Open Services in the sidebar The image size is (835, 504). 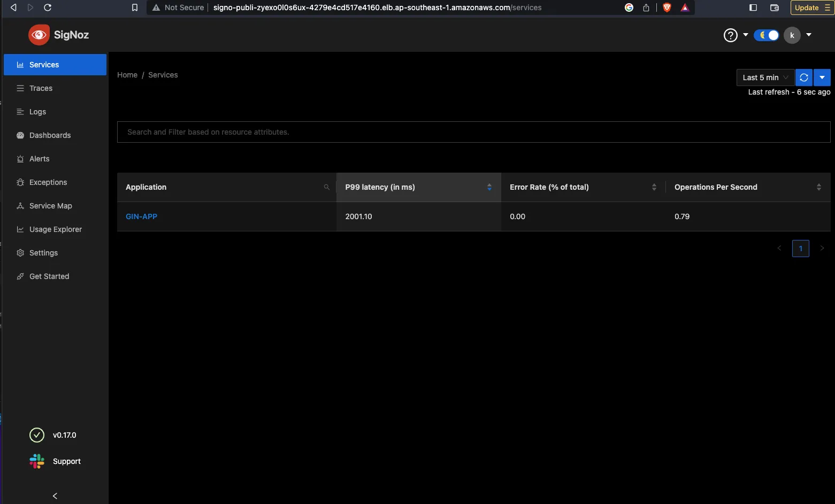(x=55, y=65)
